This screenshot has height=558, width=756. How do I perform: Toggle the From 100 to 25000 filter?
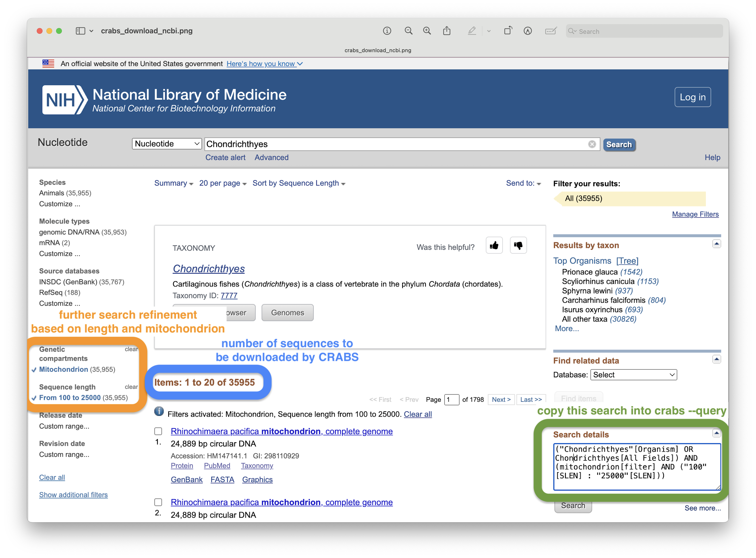(70, 398)
